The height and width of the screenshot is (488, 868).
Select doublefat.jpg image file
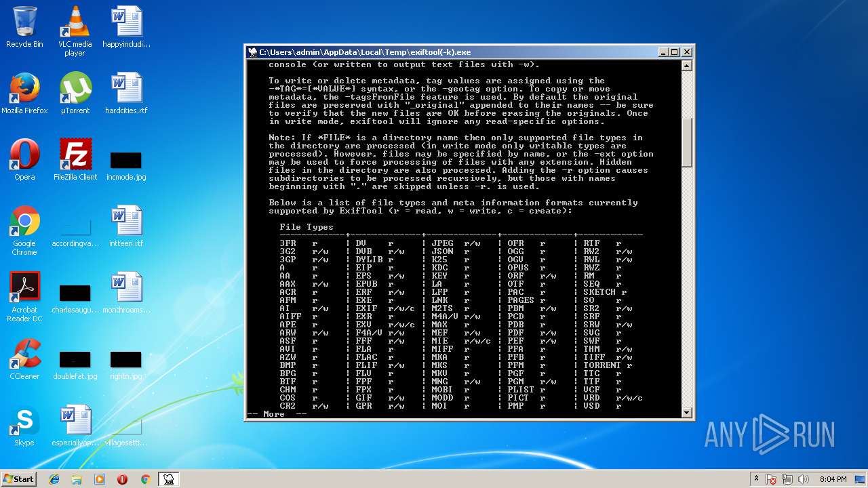click(x=75, y=365)
